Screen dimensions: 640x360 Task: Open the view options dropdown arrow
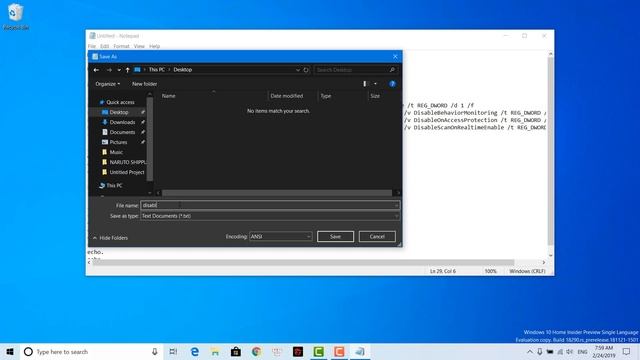coord(376,84)
